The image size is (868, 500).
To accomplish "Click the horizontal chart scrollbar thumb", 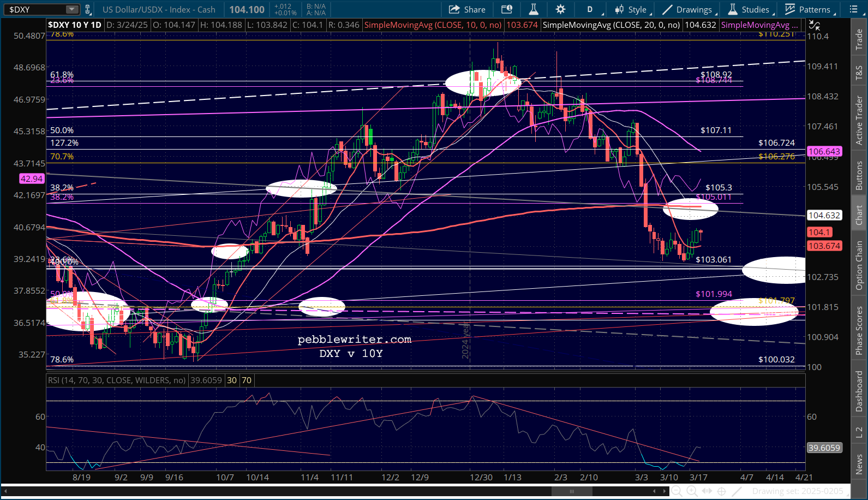I will pyautogui.click(x=572, y=491).
